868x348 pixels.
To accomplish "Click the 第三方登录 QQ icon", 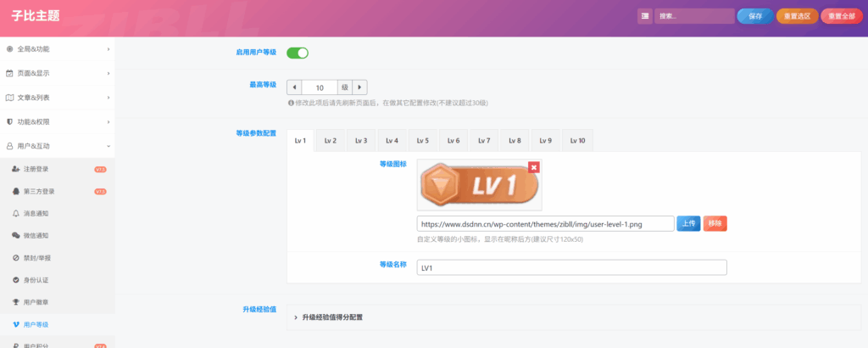I will click(16, 191).
